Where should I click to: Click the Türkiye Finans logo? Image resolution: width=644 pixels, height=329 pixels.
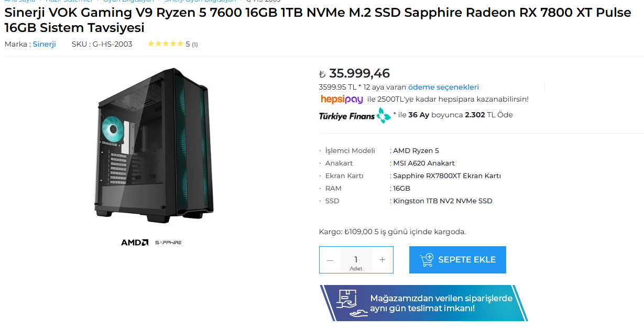pyautogui.click(x=355, y=115)
